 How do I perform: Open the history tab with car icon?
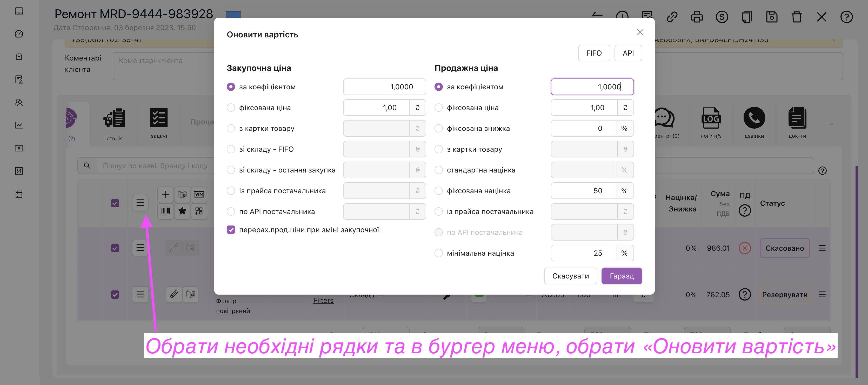pos(114,124)
